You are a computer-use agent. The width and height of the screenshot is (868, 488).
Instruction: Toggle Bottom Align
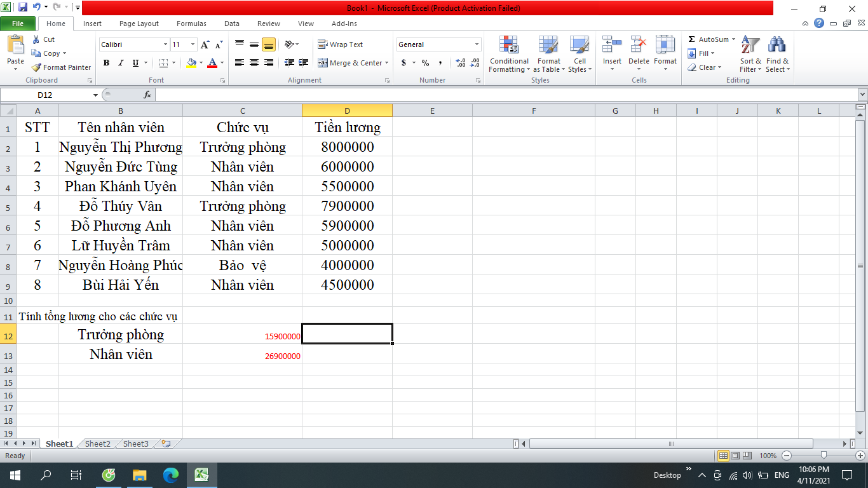[x=269, y=44]
